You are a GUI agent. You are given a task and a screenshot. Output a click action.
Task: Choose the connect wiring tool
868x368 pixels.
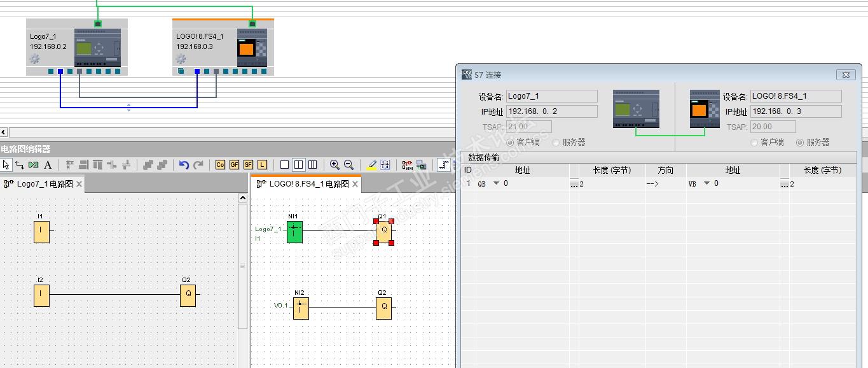[19, 165]
